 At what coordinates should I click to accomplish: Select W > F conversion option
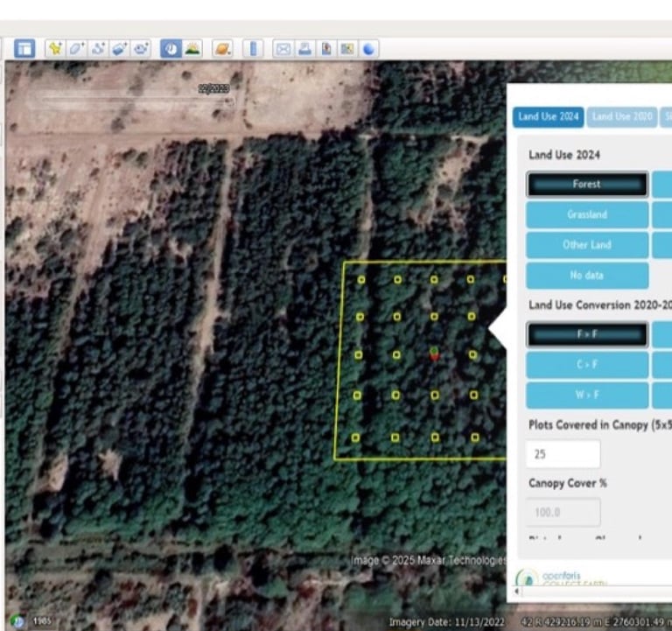(x=587, y=395)
